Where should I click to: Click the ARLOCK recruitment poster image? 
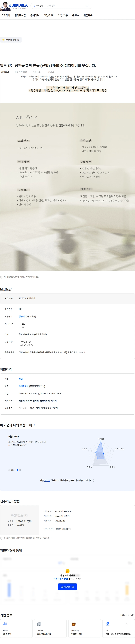coord(67,187)
